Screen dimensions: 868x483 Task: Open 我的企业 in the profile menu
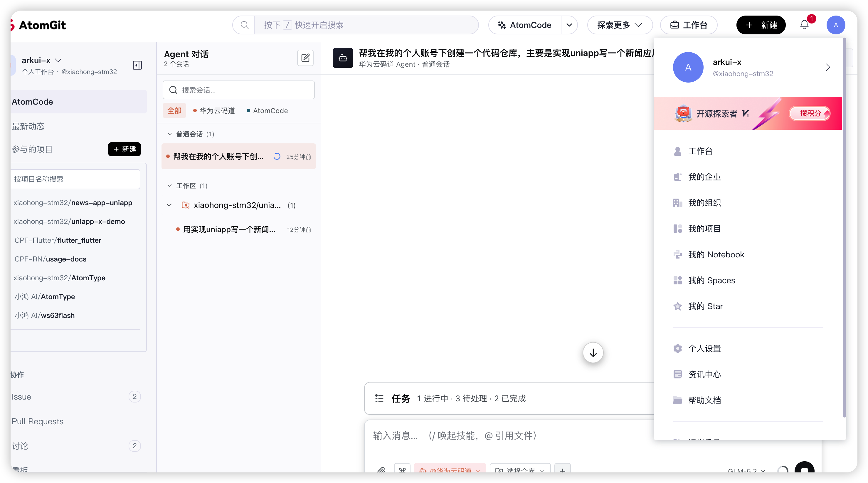tap(748, 177)
